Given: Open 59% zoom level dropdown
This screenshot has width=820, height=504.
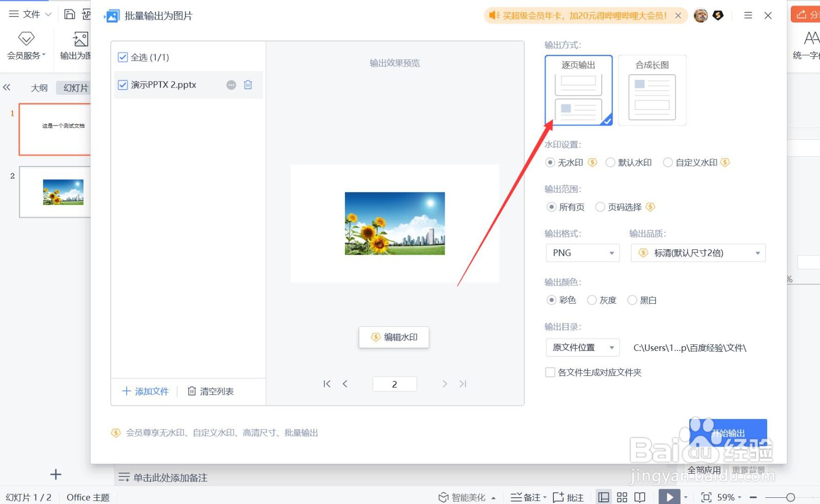Looking at the screenshot, I should point(729,497).
